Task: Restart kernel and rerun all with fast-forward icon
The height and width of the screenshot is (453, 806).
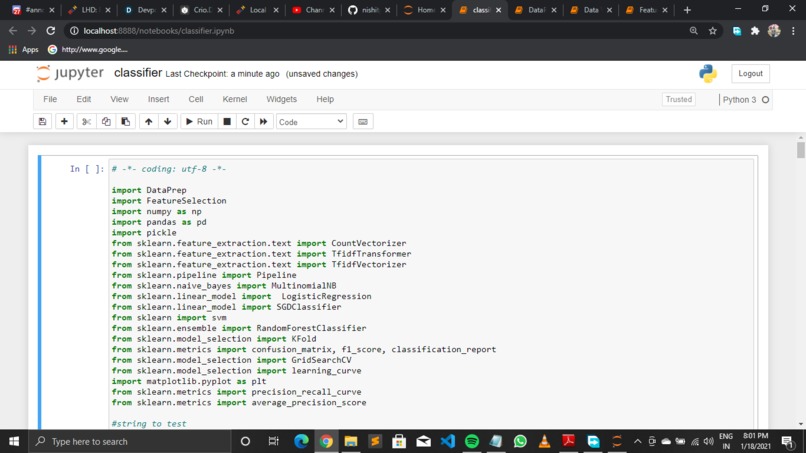Action: tap(264, 122)
